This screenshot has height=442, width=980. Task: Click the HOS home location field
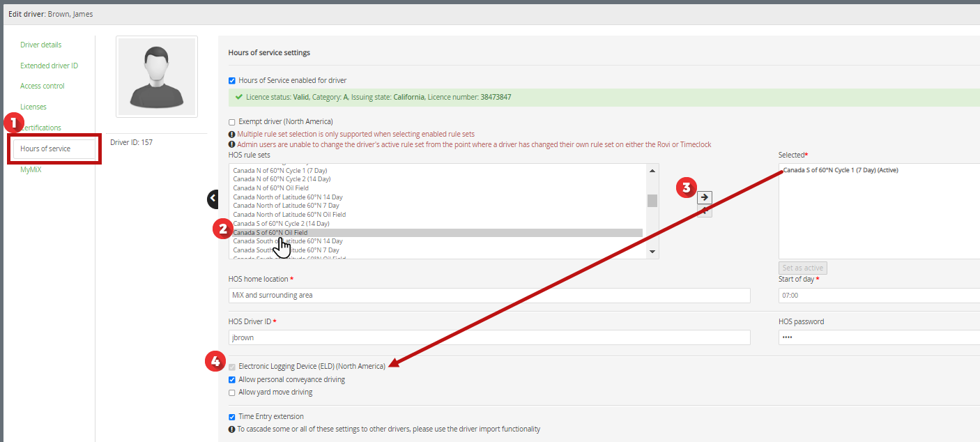(489, 296)
